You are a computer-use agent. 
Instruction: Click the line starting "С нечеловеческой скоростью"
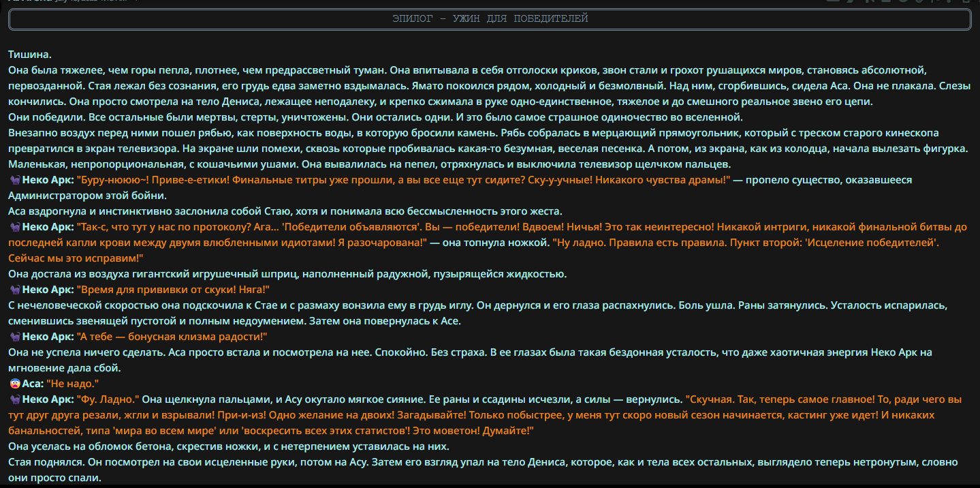click(479, 305)
